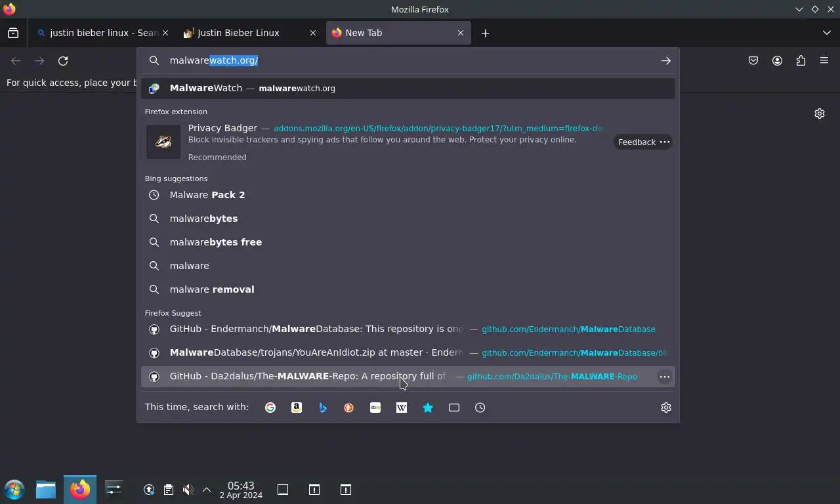Close the Justin Bieber Linux tab
This screenshot has width=840, height=504.
(313, 33)
